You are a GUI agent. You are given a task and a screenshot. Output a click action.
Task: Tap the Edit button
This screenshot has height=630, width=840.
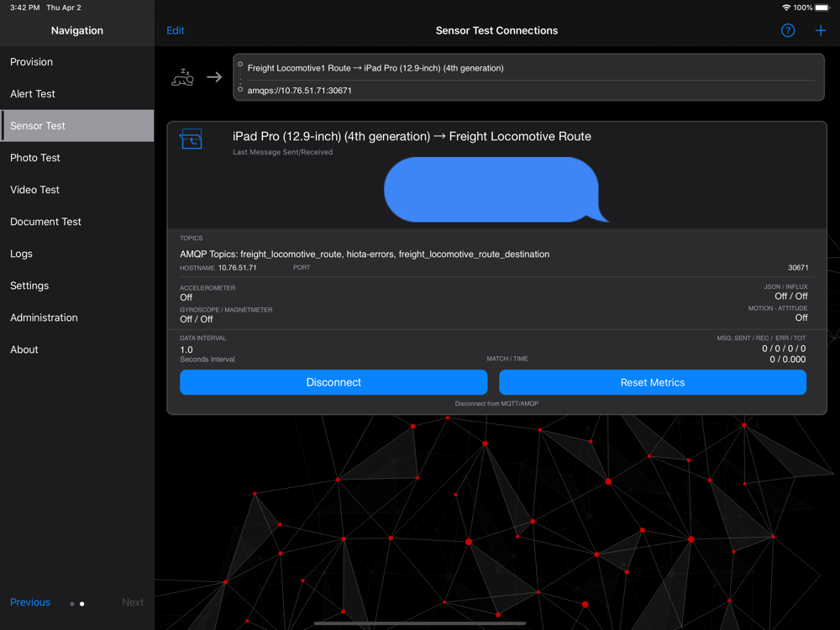[x=176, y=30]
